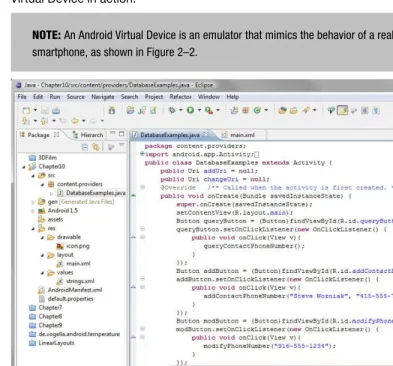Open the Run configurations dropdown arrow
393x366 pixels.
point(199,110)
